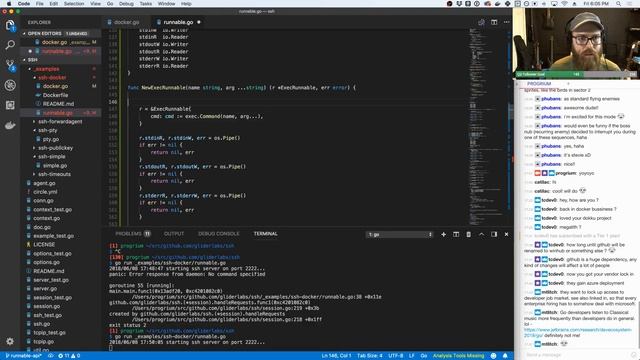Open Dockerfile in the explorer
The height and width of the screenshot is (360, 640).
point(56,95)
